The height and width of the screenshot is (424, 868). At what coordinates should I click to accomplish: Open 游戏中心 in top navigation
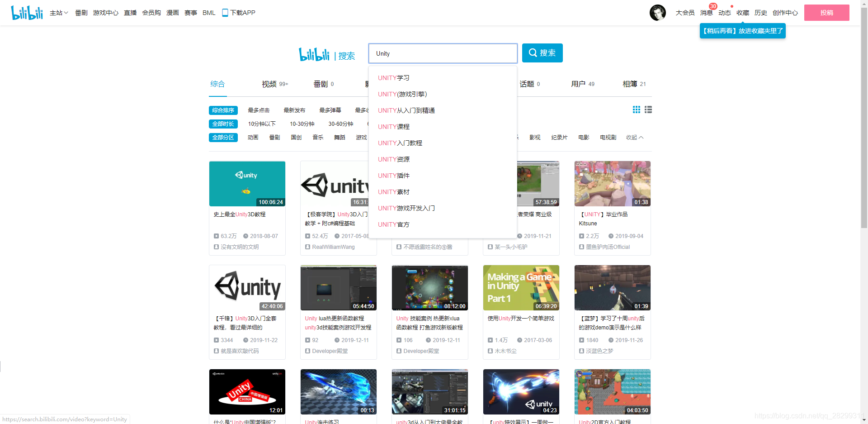(106, 13)
